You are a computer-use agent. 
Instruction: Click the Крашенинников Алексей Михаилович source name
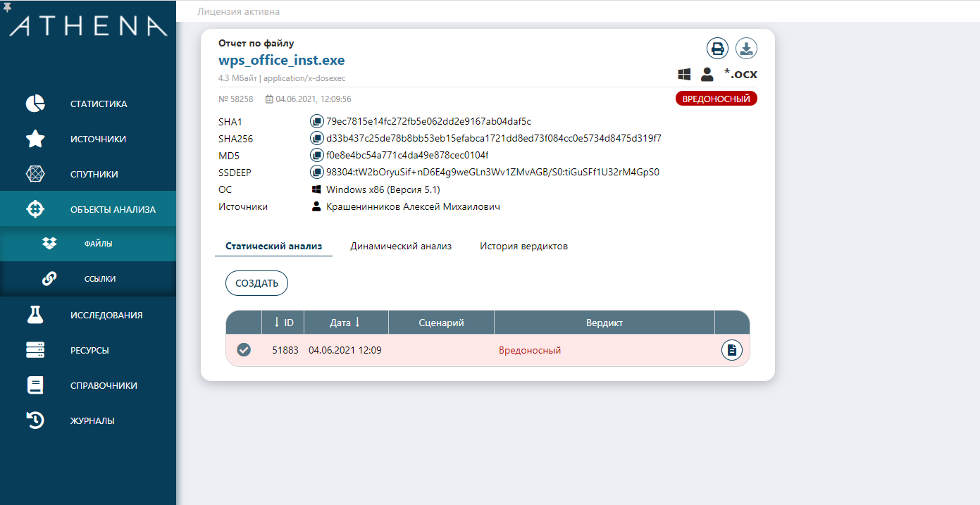(413, 206)
